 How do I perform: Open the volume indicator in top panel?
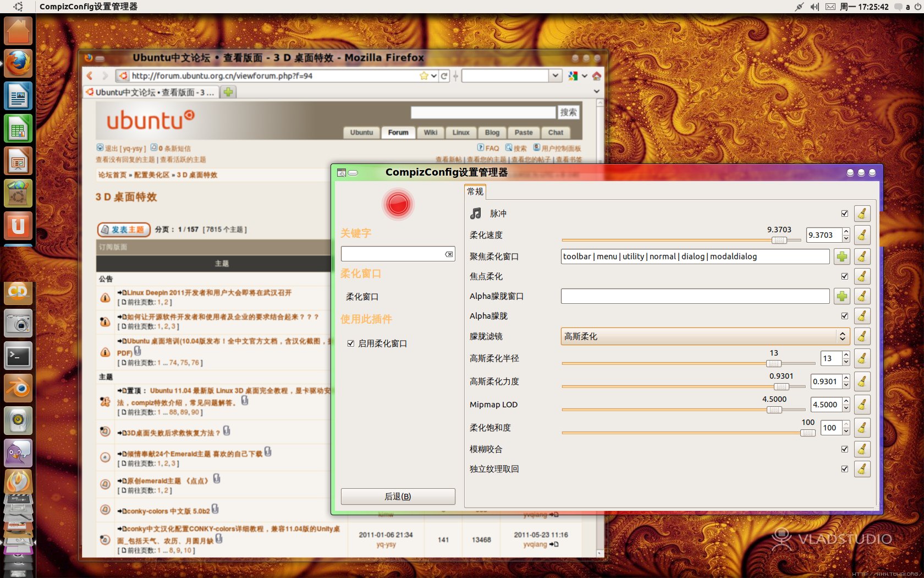point(815,7)
